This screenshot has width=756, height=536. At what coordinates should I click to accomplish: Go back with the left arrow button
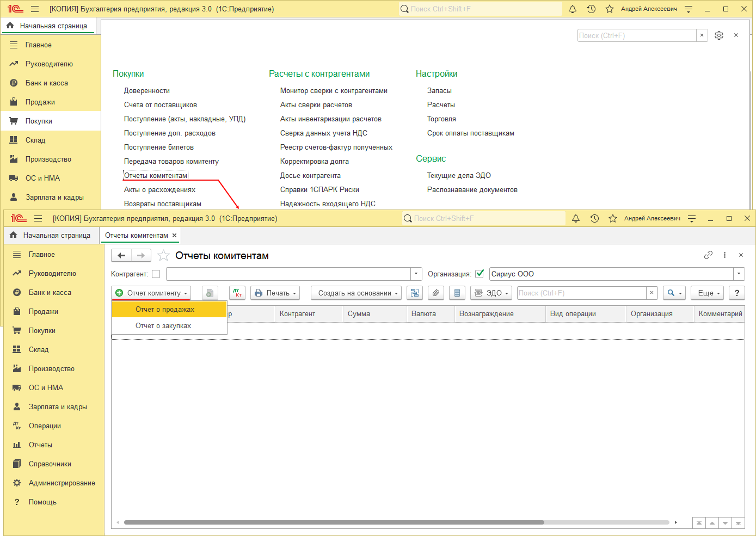(x=121, y=255)
